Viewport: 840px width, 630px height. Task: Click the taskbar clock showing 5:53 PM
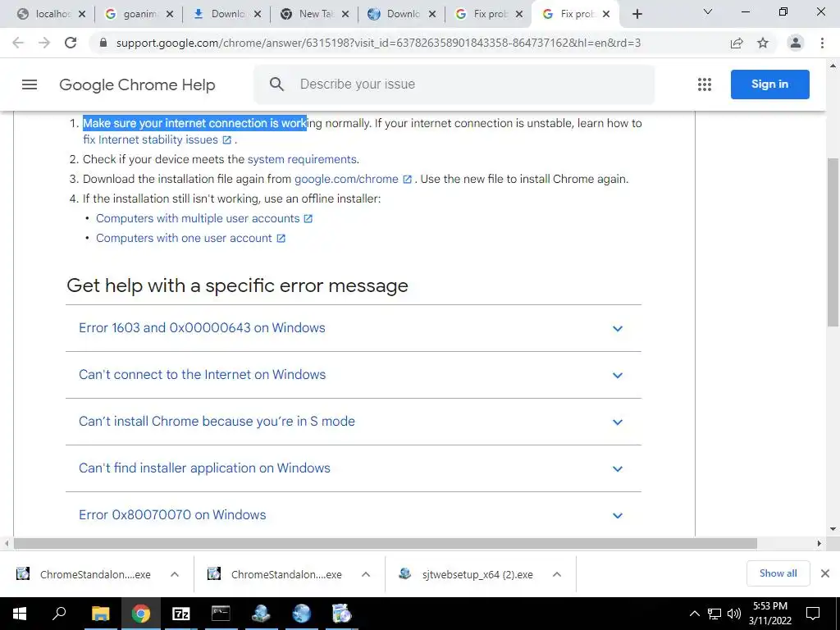pyautogui.click(x=769, y=614)
